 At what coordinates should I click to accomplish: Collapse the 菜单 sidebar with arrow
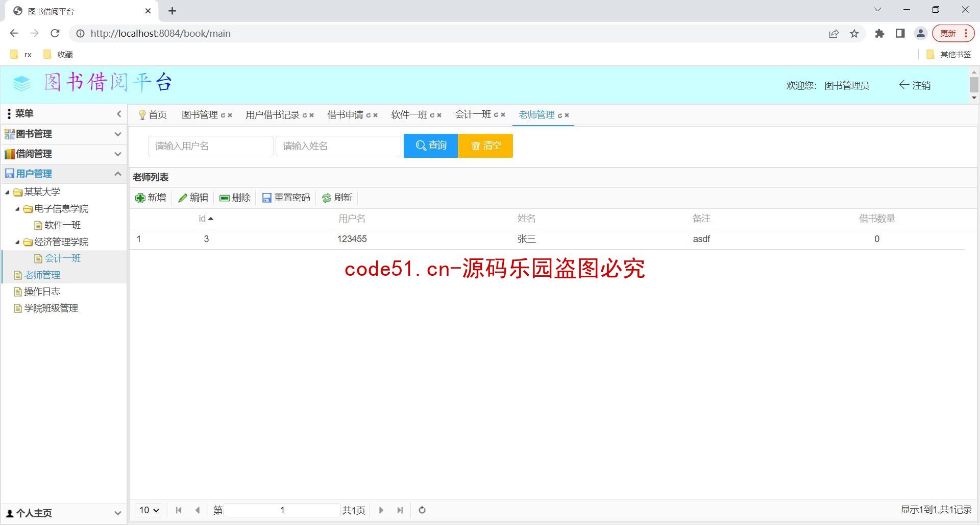coord(119,114)
